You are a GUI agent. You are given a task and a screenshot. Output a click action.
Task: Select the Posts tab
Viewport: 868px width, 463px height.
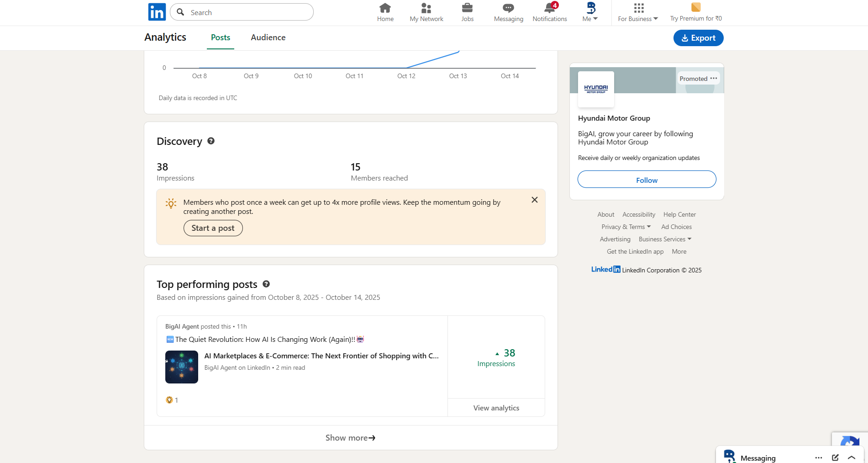tap(221, 37)
